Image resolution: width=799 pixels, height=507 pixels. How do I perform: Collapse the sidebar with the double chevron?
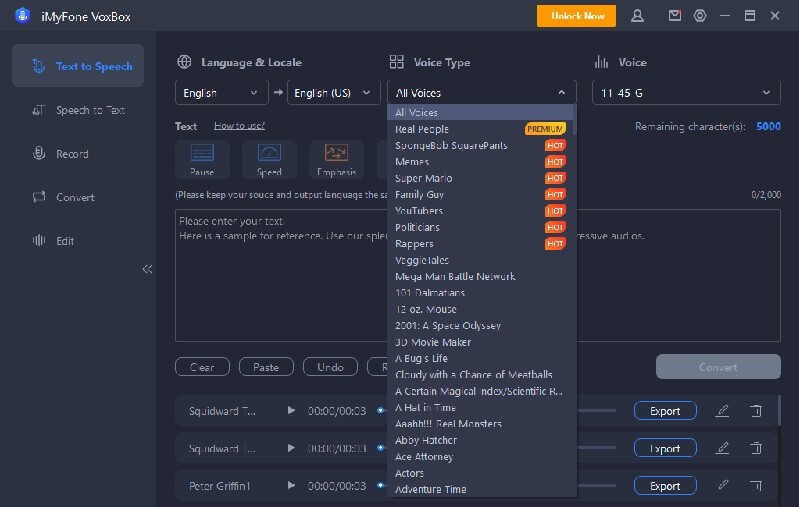(147, 269)
